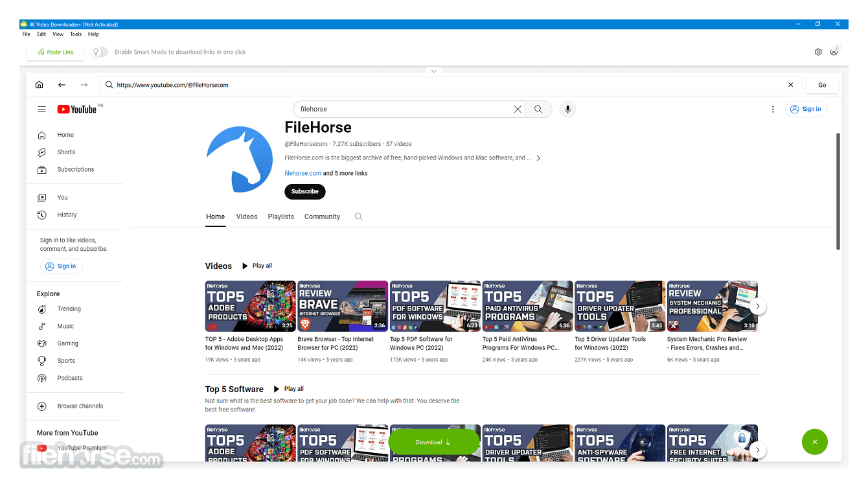Click the page vertical scrollbar
This screenshot has height=488, width=868.
click(838, 192)
